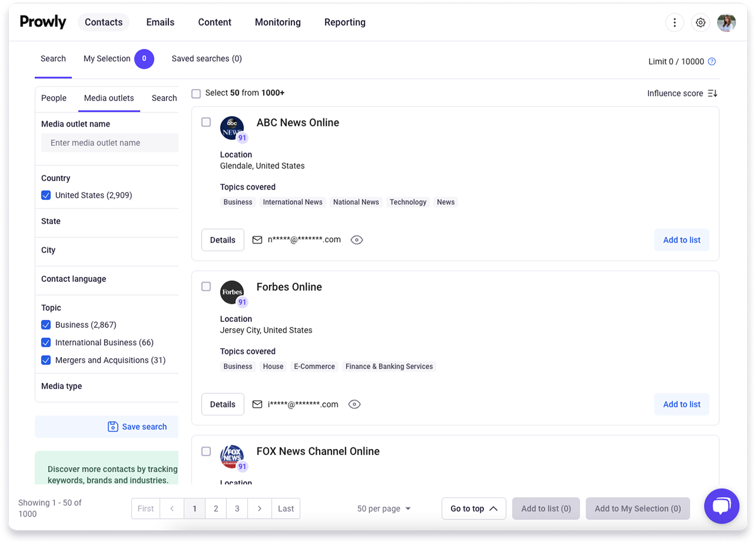
Task: Check the Forbes Online selection checkbox
Action: pos(206,287)
